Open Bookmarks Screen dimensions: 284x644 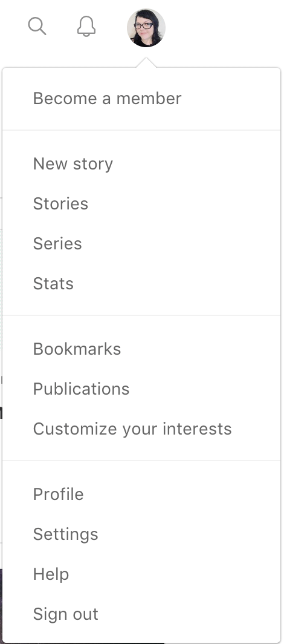(77, 349)
